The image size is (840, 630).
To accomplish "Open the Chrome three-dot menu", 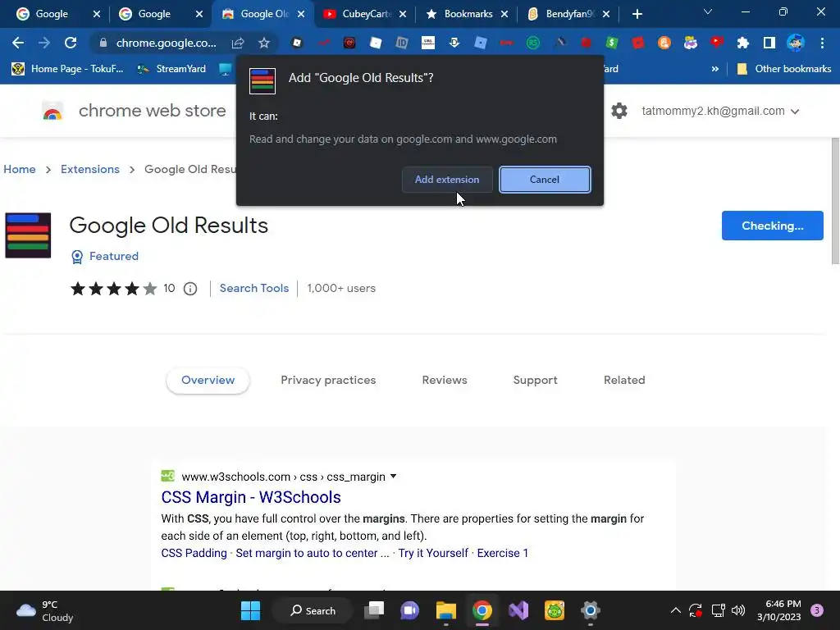I will (x=822, y=43).
